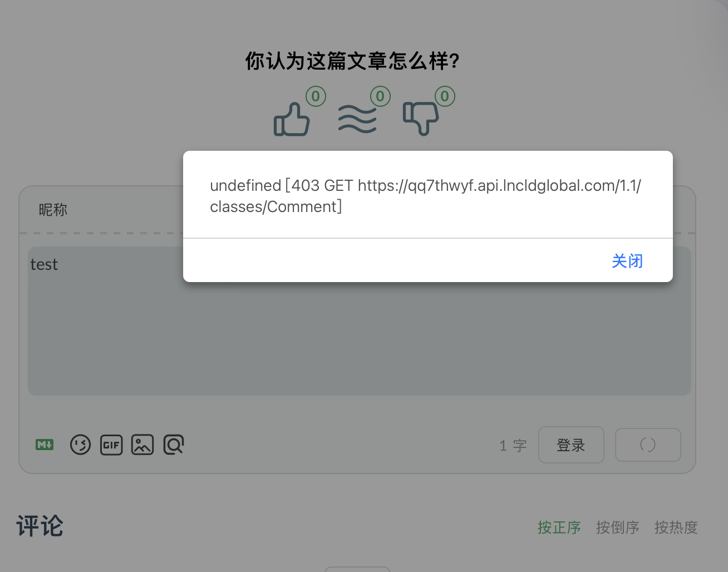The width and height of the screenshot is (728, 572).
Task: Open the GIF search panel
Action: tap(111, 445)
